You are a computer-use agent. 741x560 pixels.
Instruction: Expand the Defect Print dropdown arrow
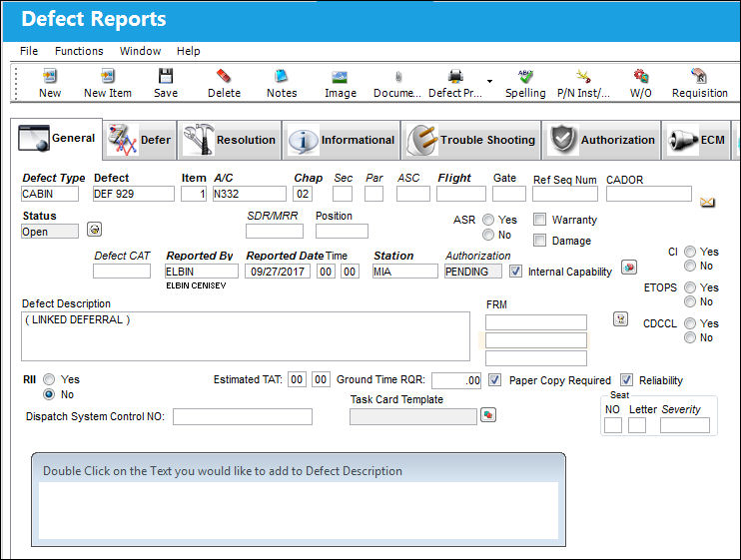489,81
